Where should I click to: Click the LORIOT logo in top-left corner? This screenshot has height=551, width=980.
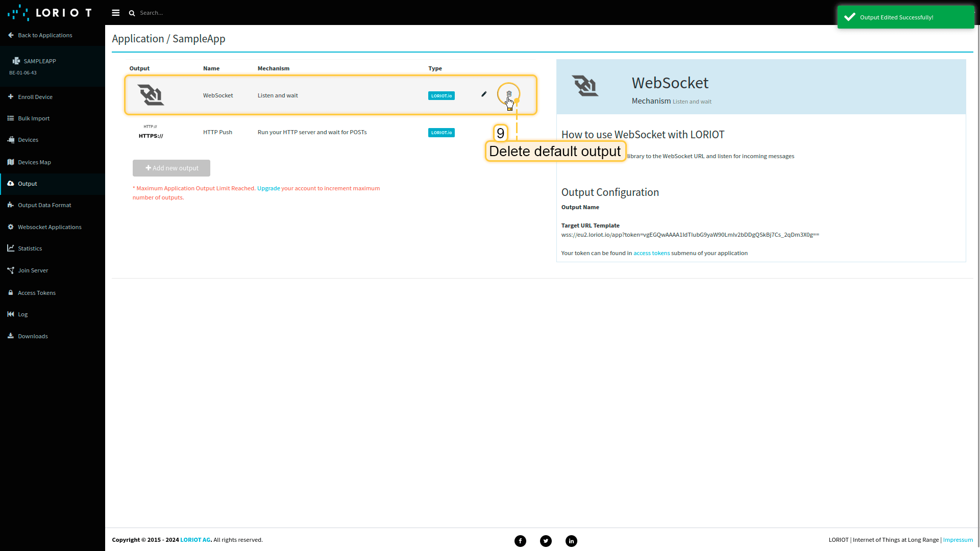click(50, 13)
